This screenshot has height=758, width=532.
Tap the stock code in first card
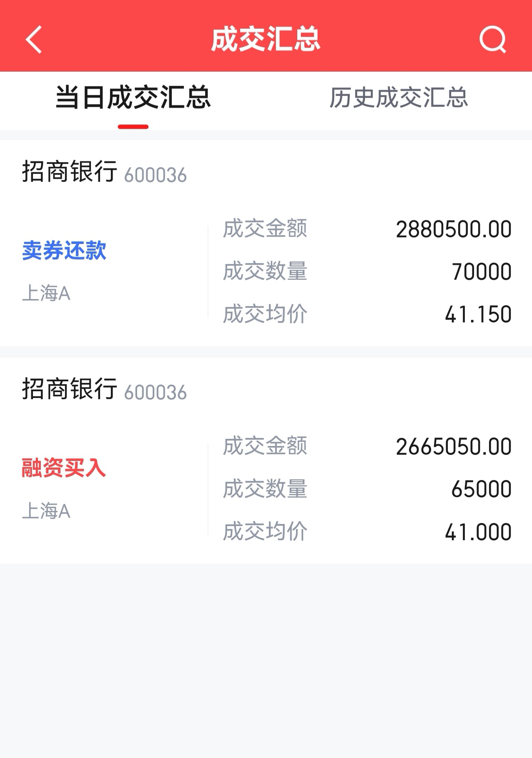click(x=156, y=175)
